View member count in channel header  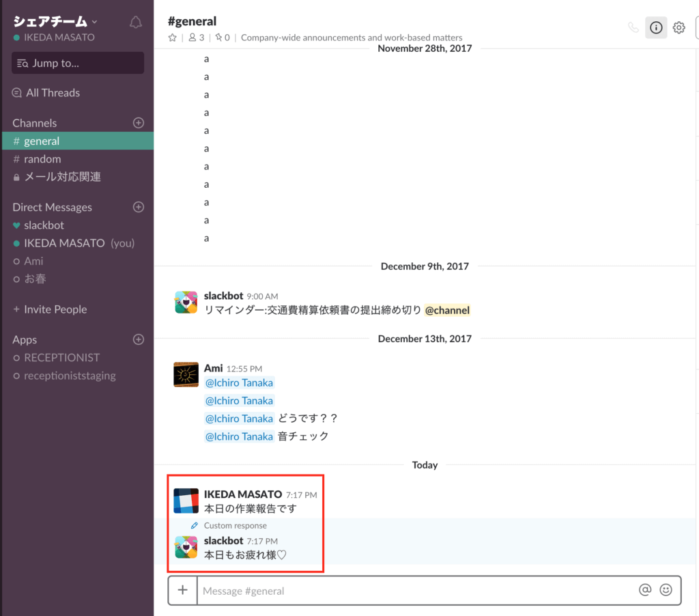197,38
